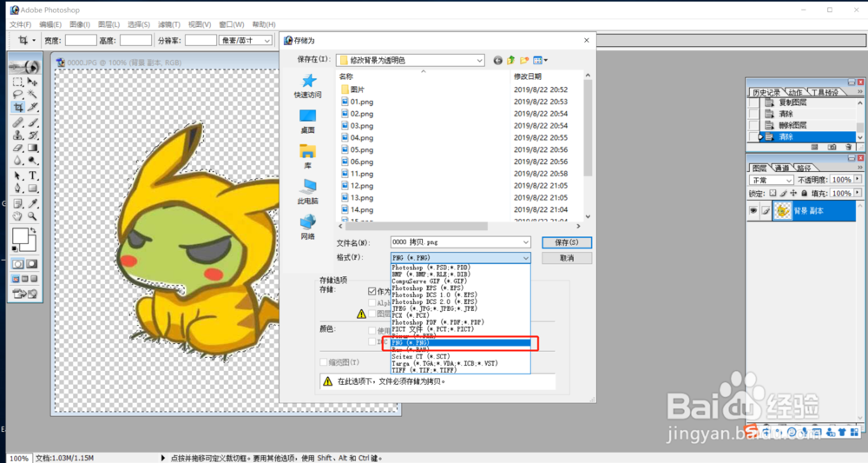Create new folder in the save dialog

coord(523,60)
